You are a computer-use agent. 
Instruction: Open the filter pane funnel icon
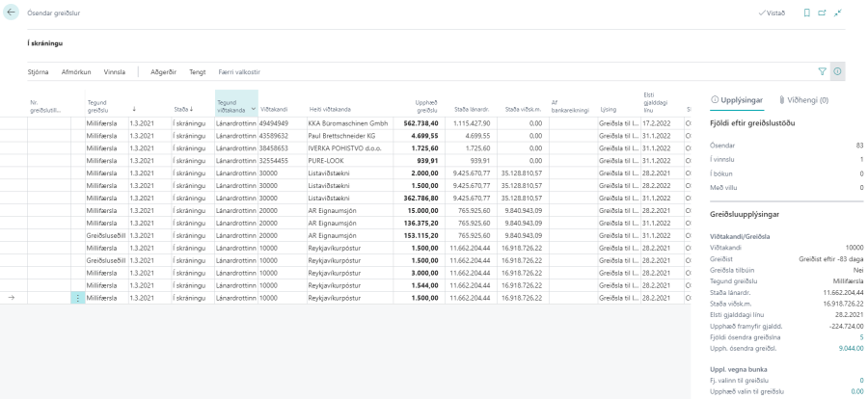(821, 71)
